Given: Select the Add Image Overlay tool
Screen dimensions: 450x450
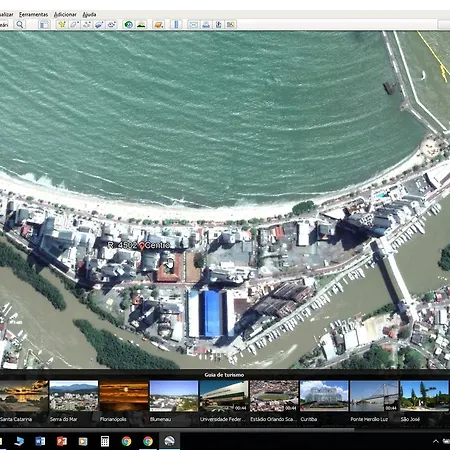Looking at the screenshot, I should (99, 25).
